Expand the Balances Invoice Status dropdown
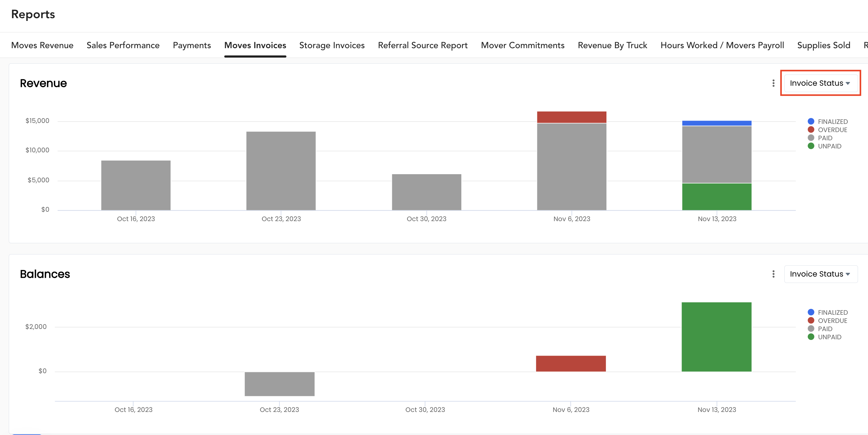 point(820,274)
